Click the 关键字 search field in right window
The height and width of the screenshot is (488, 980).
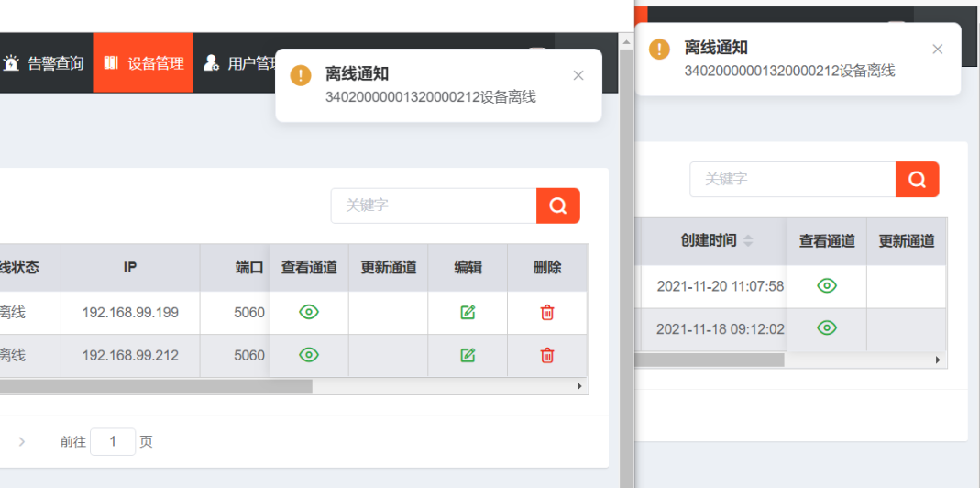[x=792, y=180]
